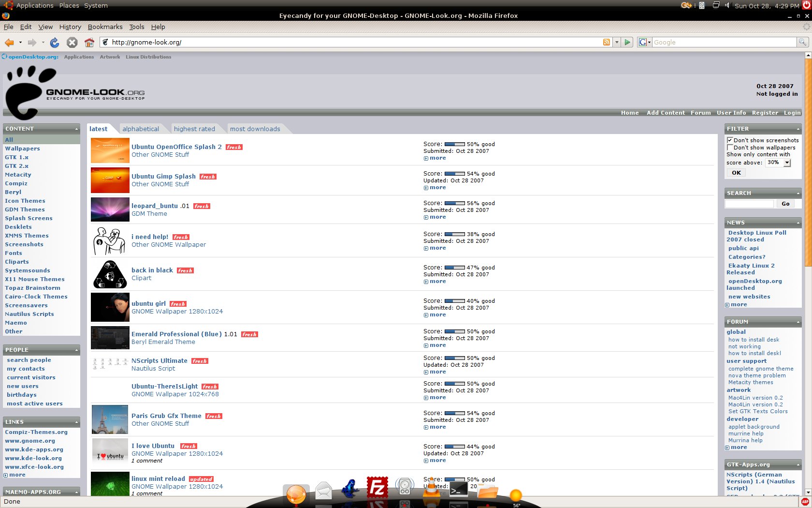Click the magnifier search button in the Google search box

(802, 42)
